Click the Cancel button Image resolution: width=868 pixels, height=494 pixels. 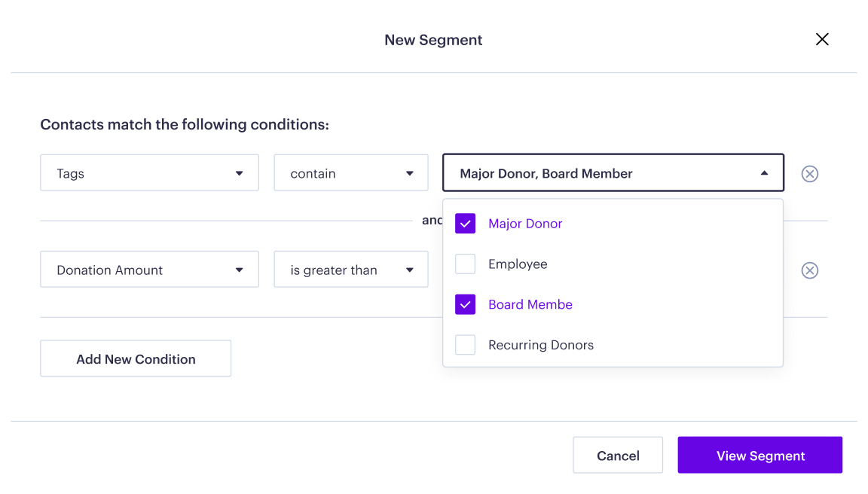click(618, 456)
